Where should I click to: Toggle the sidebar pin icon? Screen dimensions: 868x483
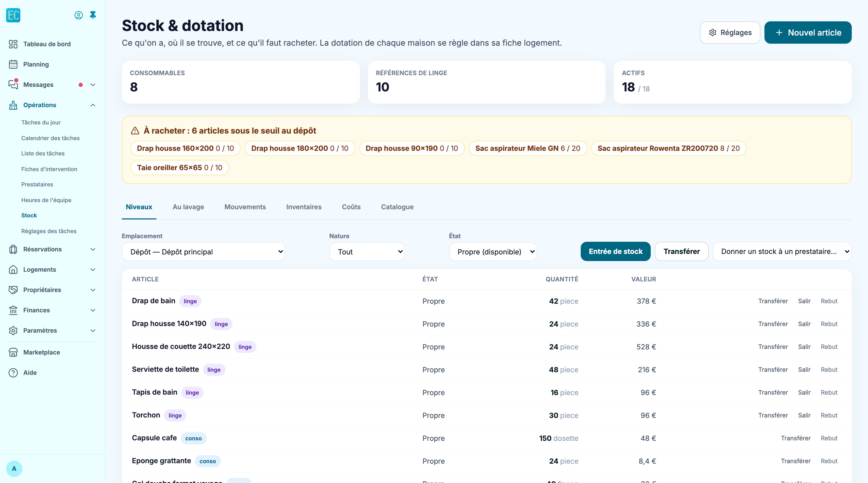pos(93,15)
